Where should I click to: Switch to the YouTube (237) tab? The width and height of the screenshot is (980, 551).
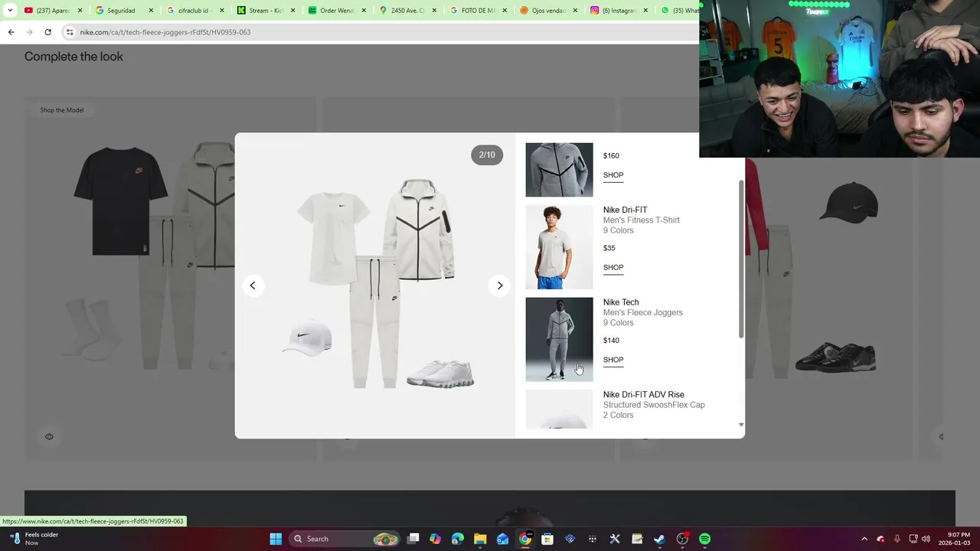[52, 11]
